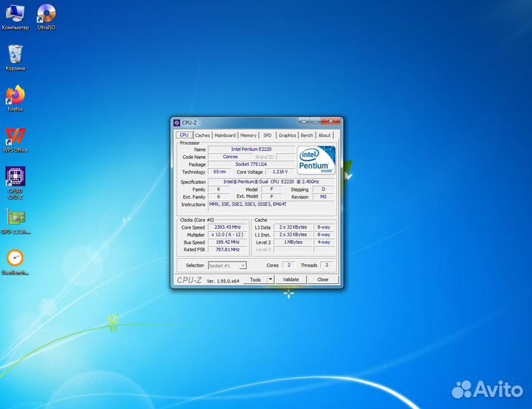Click the Level 2 value 1 MBytes
Image resolution: width=532 pixels, height=409 pixels.
(x=293, y=242)
